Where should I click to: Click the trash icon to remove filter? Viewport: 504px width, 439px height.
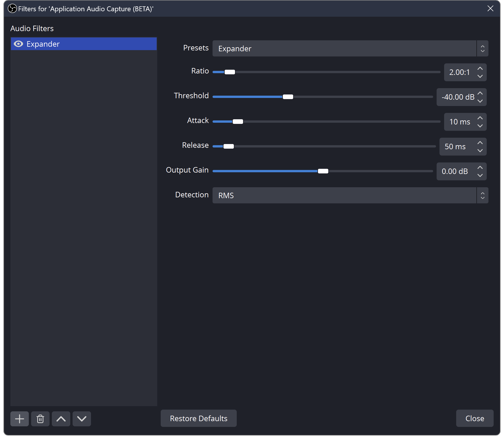(40, 419)
